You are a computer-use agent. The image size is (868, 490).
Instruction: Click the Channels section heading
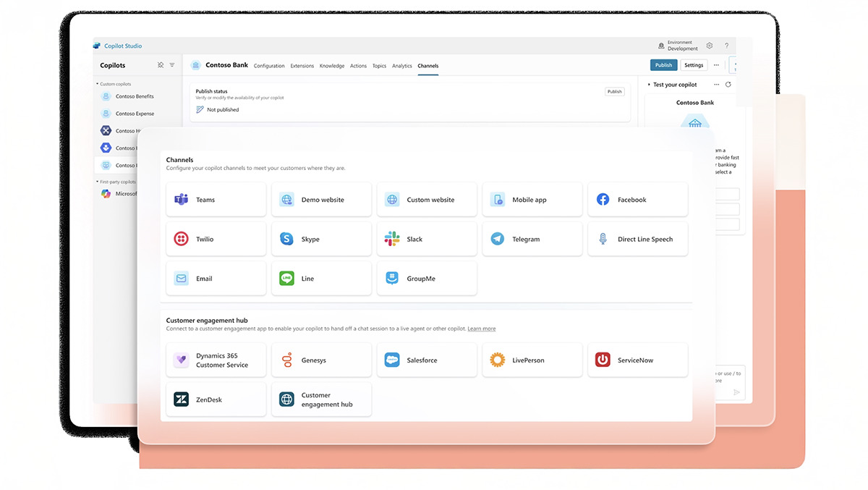click(180, 160)
